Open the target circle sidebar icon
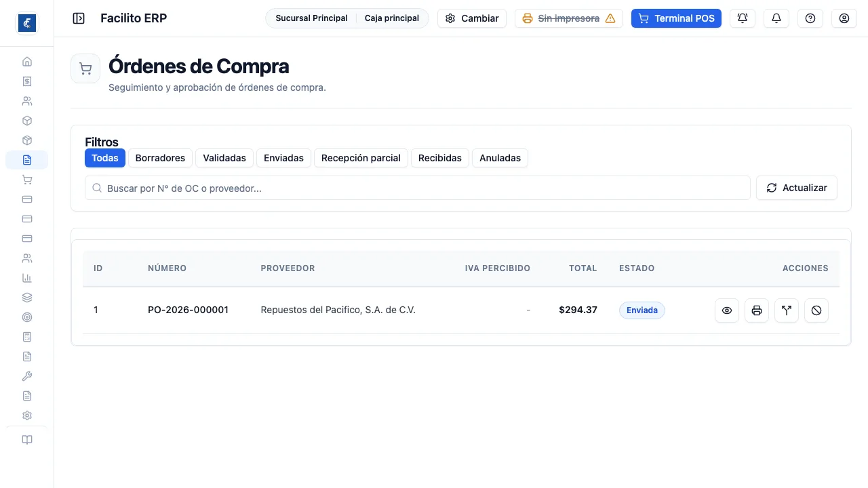Screen dimensions: 868x488 (27, 317)
